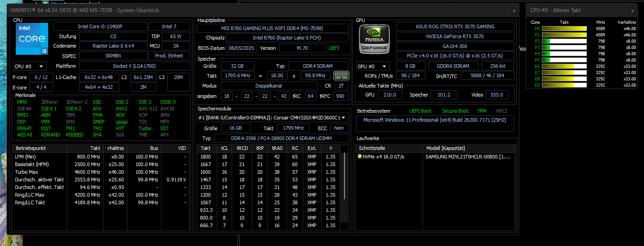644x246 pixels.
Task: Click the P2 core clock bar
Action: 564,41
